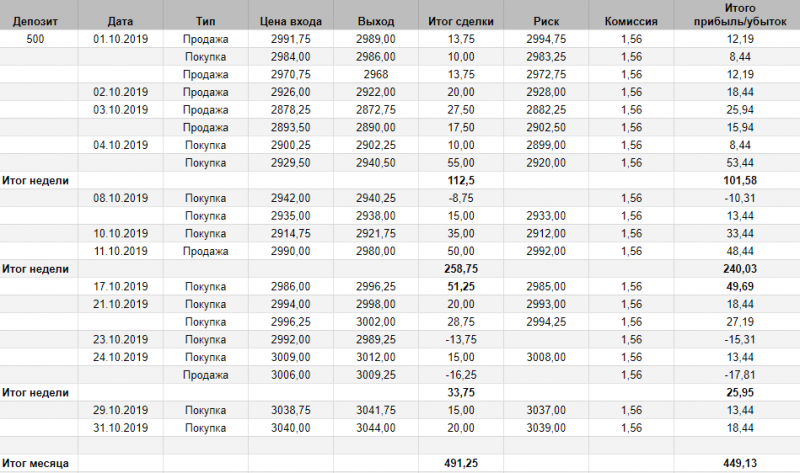Click the deposit cell containing 500
Viewport: 800px width, 473px height.
click(35, 39)
